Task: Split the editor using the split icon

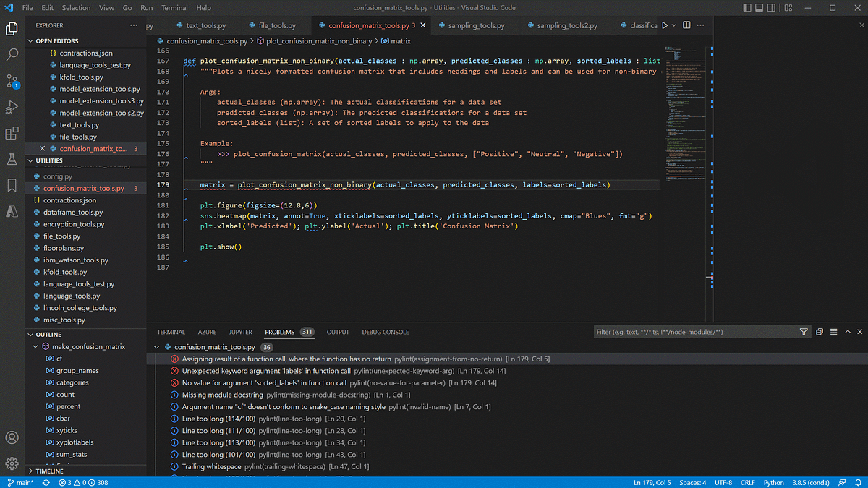Action: (x=686, y=24)
